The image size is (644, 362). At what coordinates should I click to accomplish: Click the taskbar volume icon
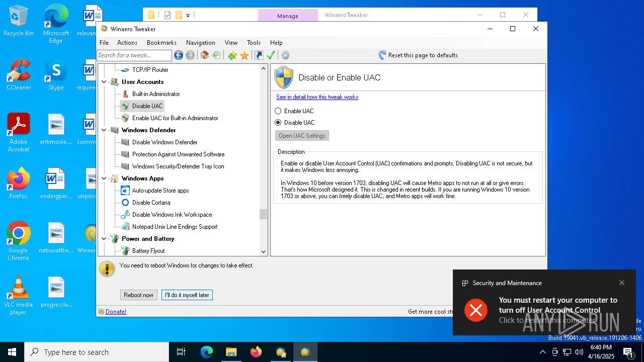point(579,352)
